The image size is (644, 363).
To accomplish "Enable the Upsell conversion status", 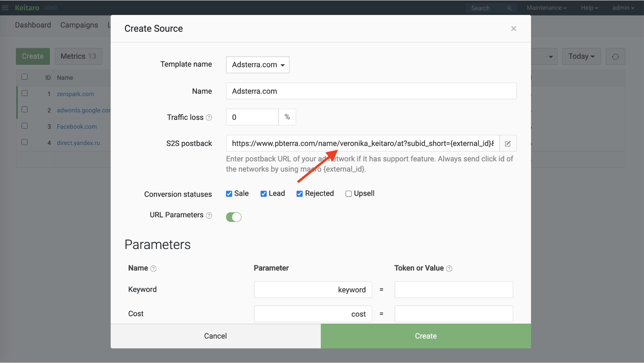I will tap(349, 193).
